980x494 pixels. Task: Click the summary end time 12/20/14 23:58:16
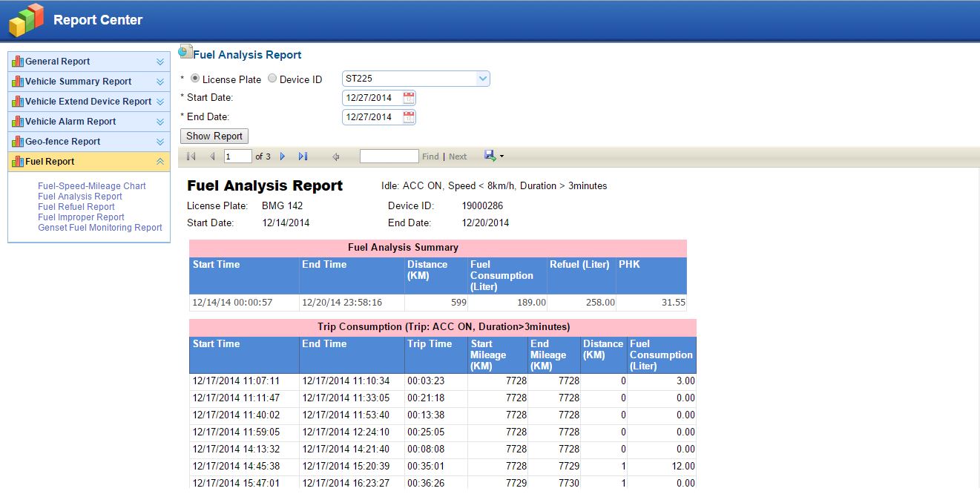point(342,303)
